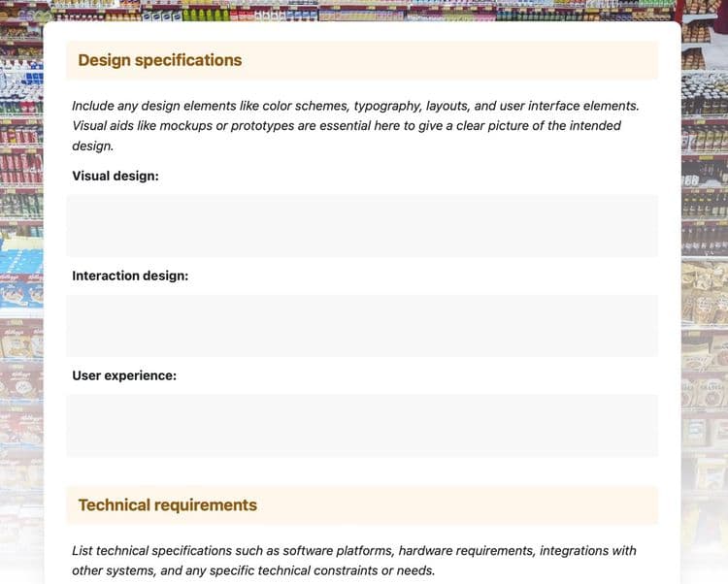Focus the Interaction design input area
The height and width of the screenshot is (584, 728).
pos(362,326)
